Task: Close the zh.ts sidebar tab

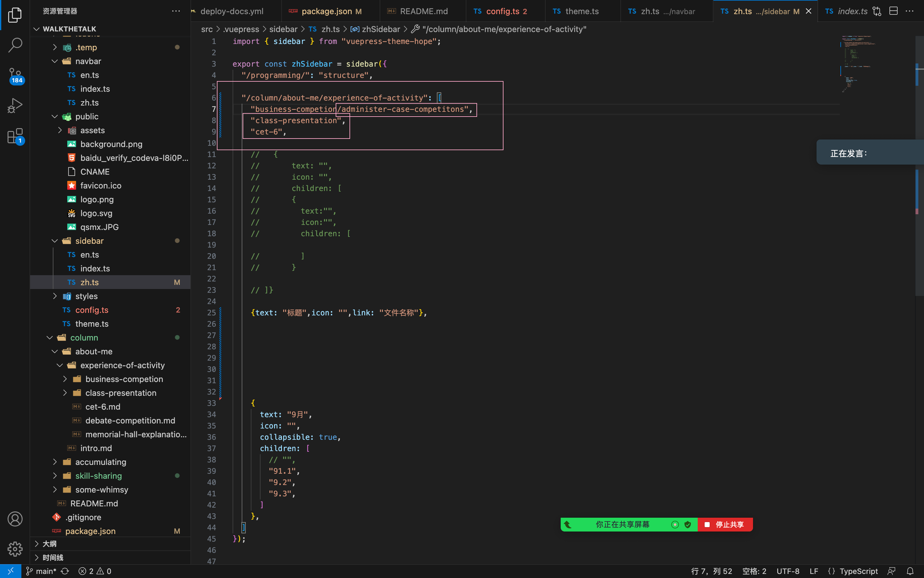Action: pos(808,11)
